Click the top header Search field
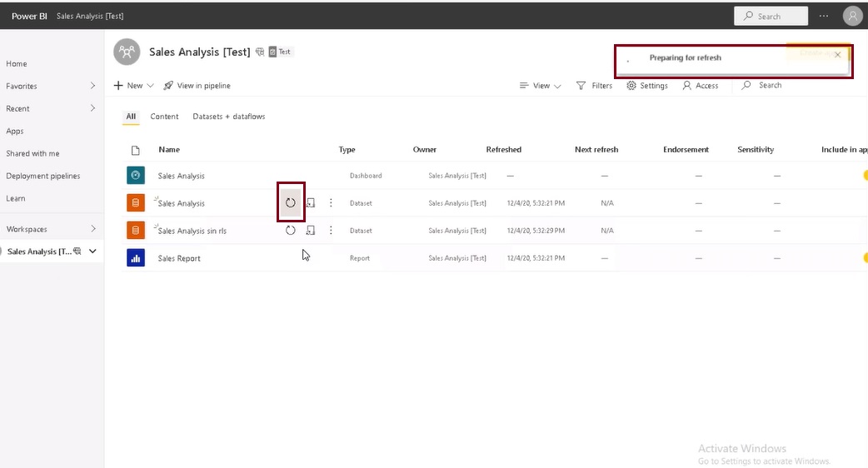This screenshot has width=868, height=468. pos(771,16)
